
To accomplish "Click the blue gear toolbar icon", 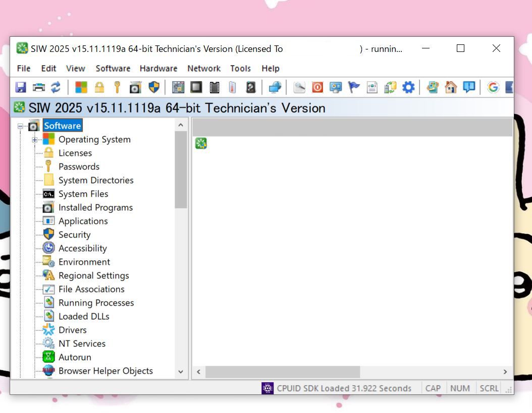I will click(x=408, y=87).
